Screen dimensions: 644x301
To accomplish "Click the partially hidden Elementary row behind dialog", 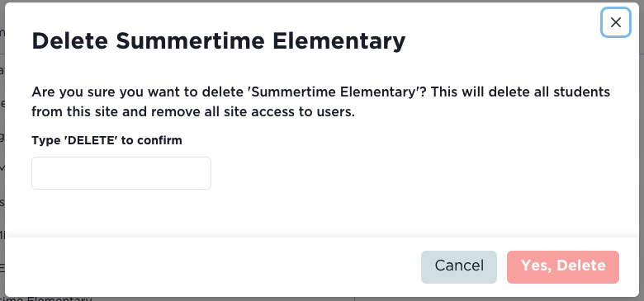I will [45, 299].
